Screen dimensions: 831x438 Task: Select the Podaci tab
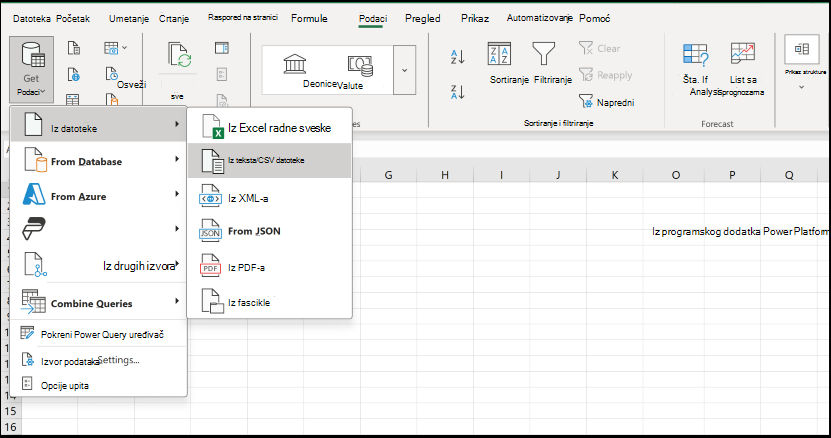click(x=373, y=19)
